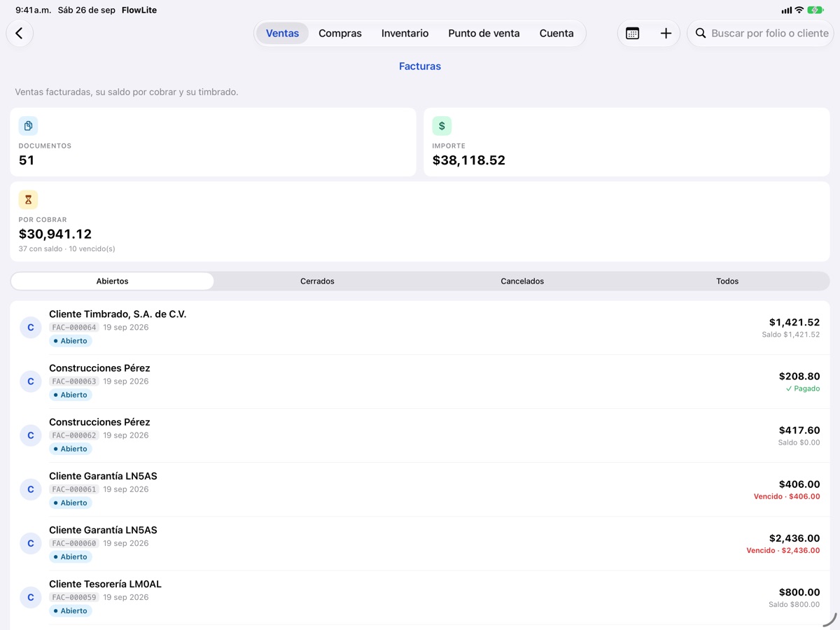Image resolution: width=840 pixels, height=630 pixels.
Task: Open the Compras tab
Action: coord(340,33)
